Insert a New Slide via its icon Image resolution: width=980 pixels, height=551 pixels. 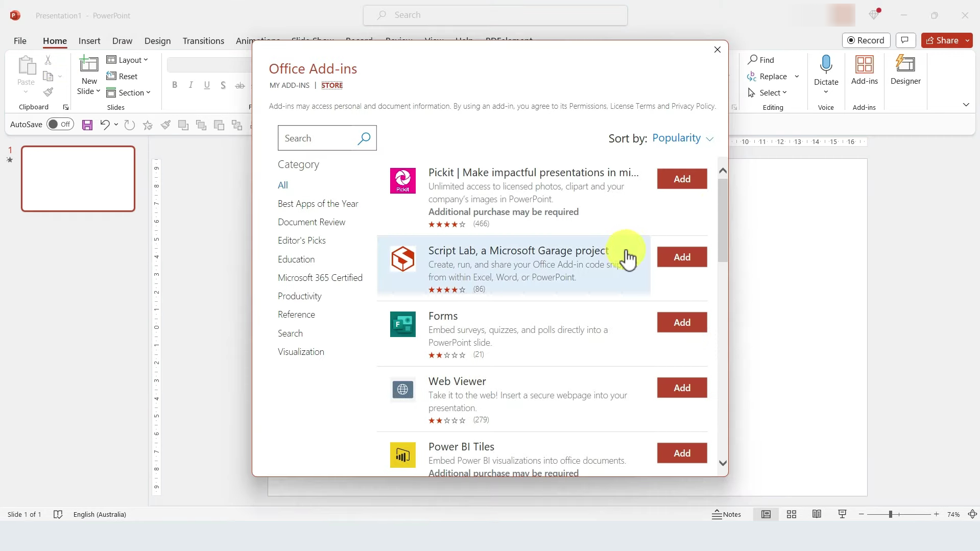[x=89, y=65]
